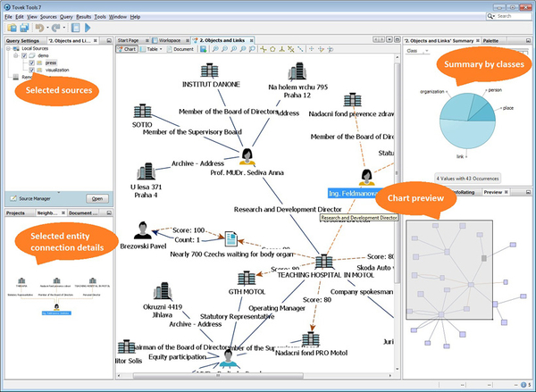Click the Search field in menu bar
Viewport: 536px width, 392px height.
point(508,16)
